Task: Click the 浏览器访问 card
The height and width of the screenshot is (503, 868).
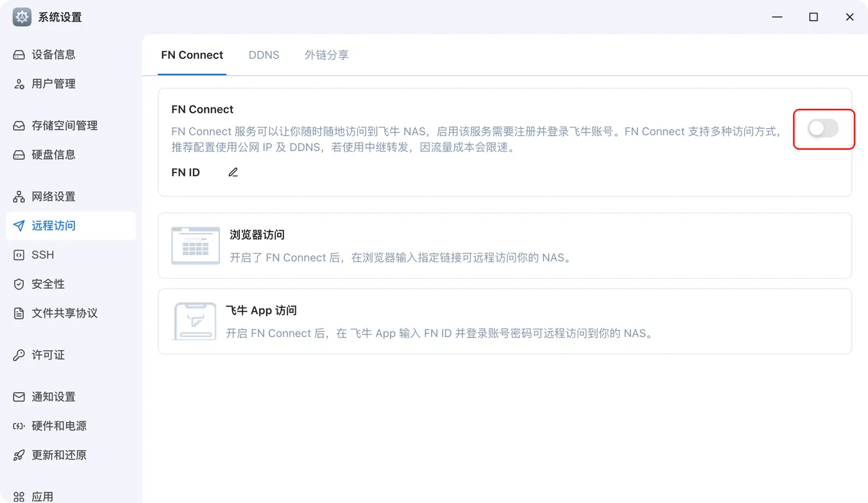Action: 505,246
